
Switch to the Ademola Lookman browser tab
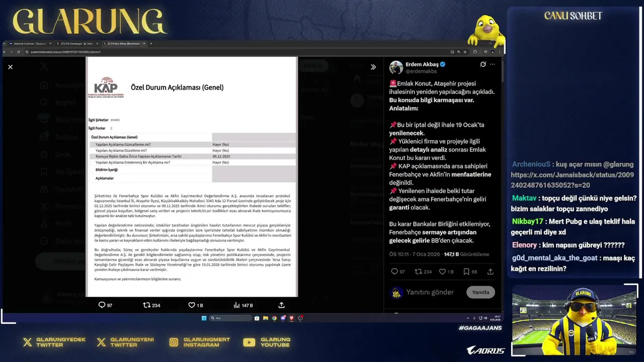tap(30, 44)
